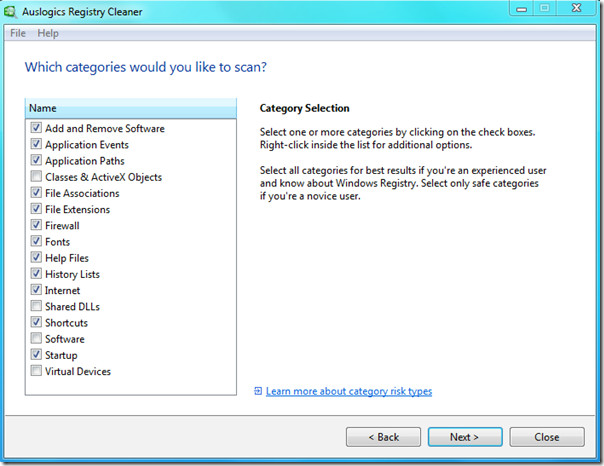Highlight the Help Files row text
The height and width of the screenshot is (466, 604).
(67, 258)
